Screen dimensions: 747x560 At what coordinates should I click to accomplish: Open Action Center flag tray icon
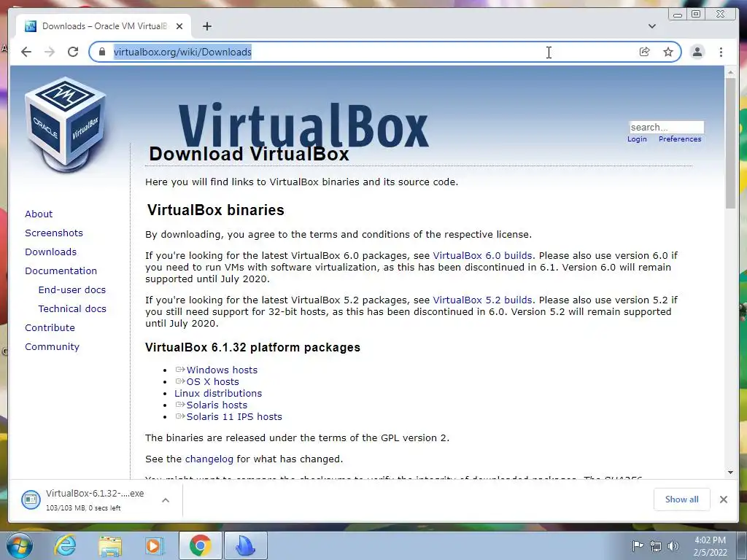638,545
